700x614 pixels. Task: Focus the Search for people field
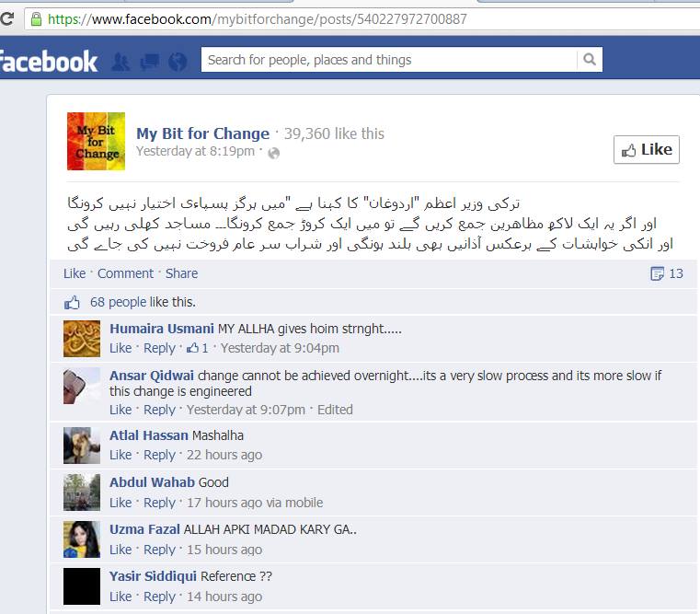389,60
